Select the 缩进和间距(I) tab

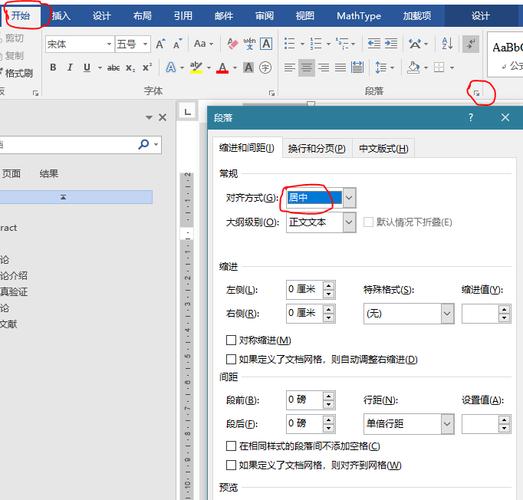coord(247,148)
